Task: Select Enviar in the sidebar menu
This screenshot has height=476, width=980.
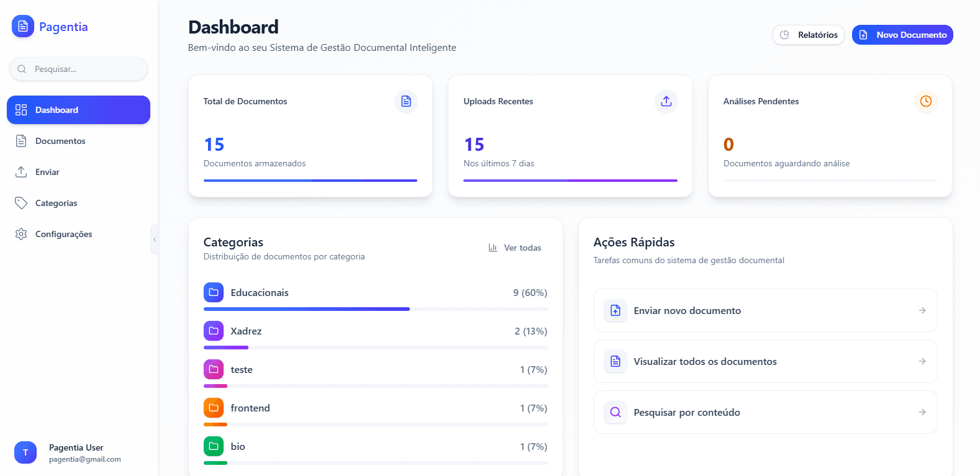Action: [x=47, y=172]
